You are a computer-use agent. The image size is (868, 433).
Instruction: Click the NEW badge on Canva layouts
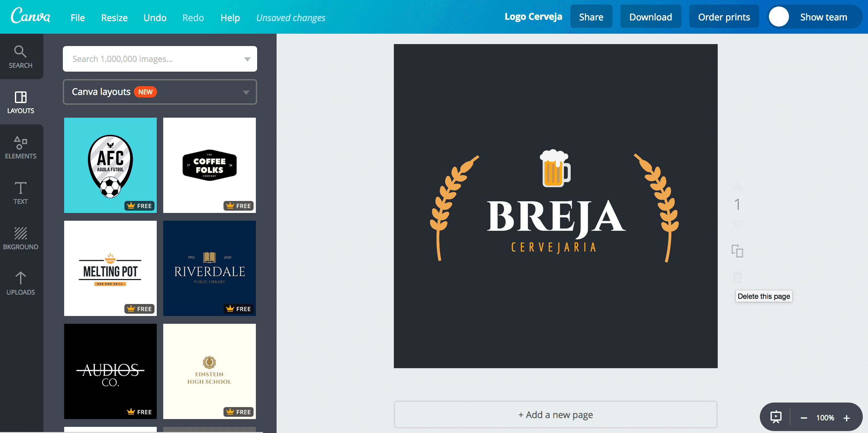pos(145,92)
